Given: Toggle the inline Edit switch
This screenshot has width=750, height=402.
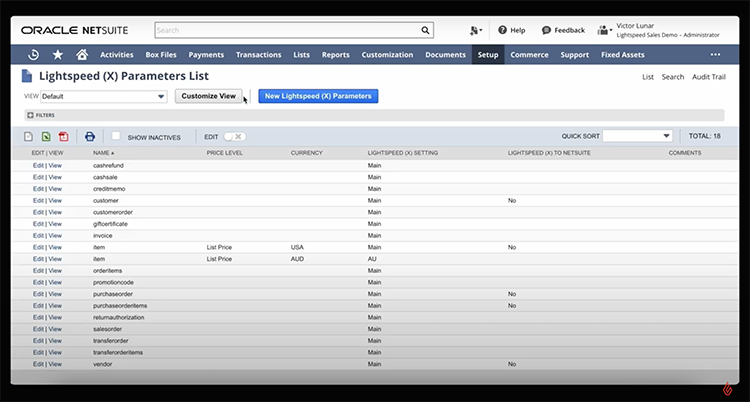Looking at the screenshot, I should click(x=234, y=136).
